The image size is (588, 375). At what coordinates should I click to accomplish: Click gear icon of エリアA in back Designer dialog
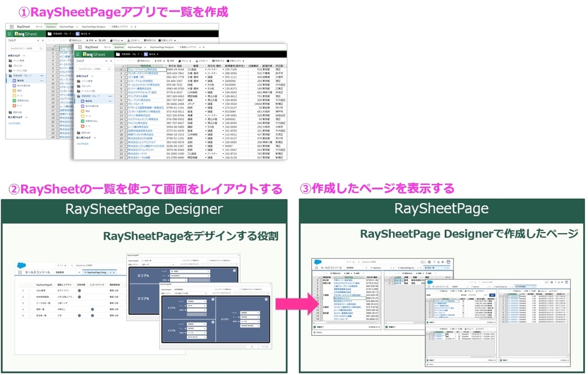(234, 270)
